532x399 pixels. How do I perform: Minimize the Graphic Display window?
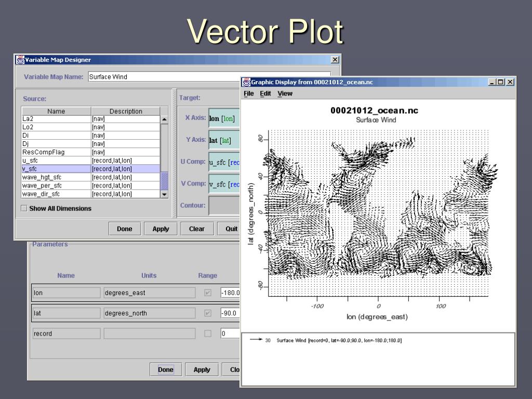click(492, 82)
